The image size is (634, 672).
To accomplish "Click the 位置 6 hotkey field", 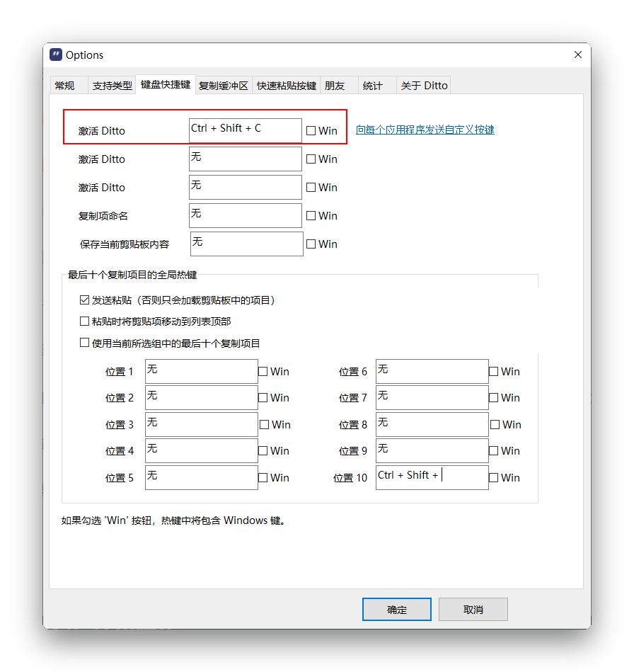I will 432,372.
